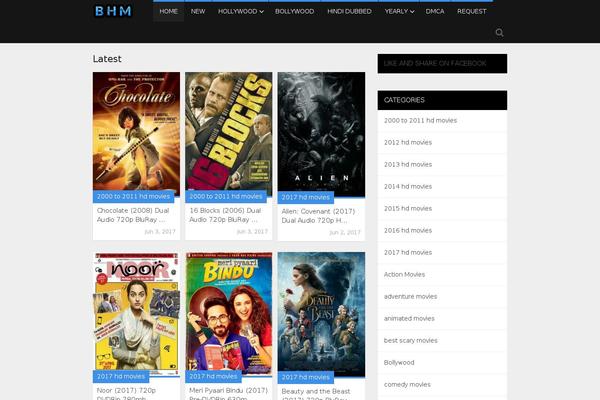
Task: Open the Chocolate movie poster
Action: (x=136, y=131)
